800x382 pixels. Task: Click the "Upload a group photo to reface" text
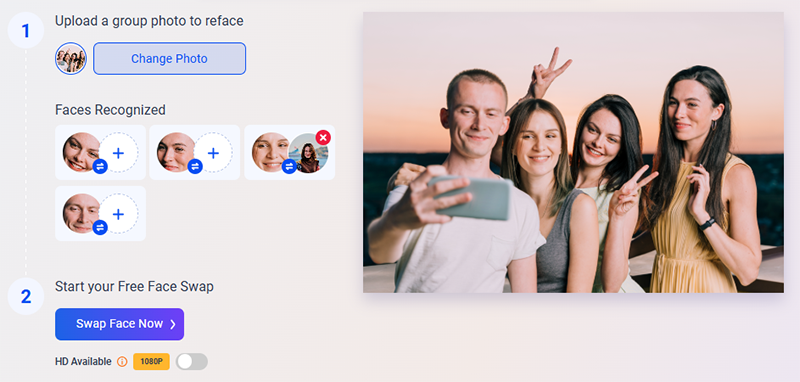149,21
